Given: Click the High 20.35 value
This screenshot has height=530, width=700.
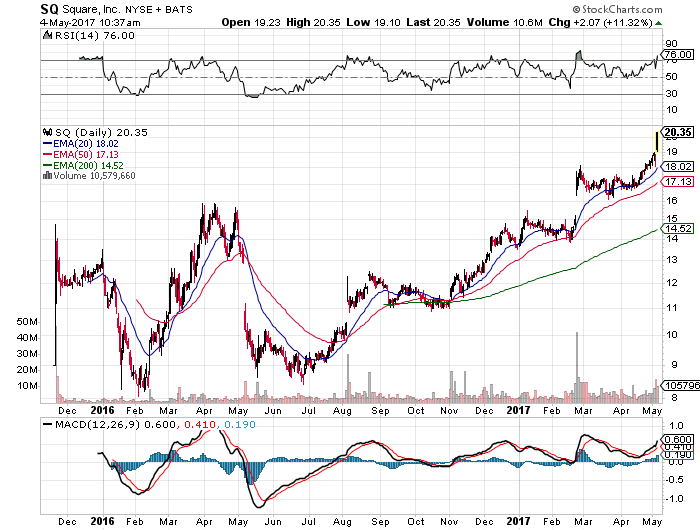Looking at the screenshot, I should point(313,22).
